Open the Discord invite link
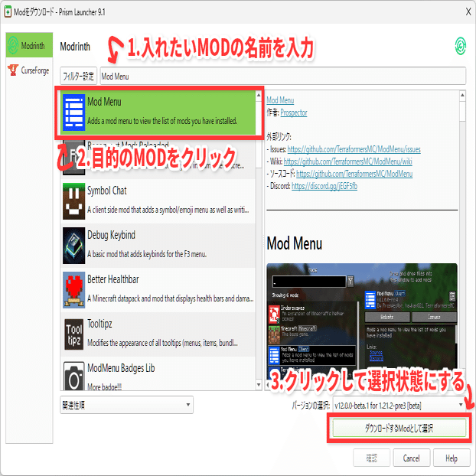This screenshot has height=476, width=476. (324, 186)
